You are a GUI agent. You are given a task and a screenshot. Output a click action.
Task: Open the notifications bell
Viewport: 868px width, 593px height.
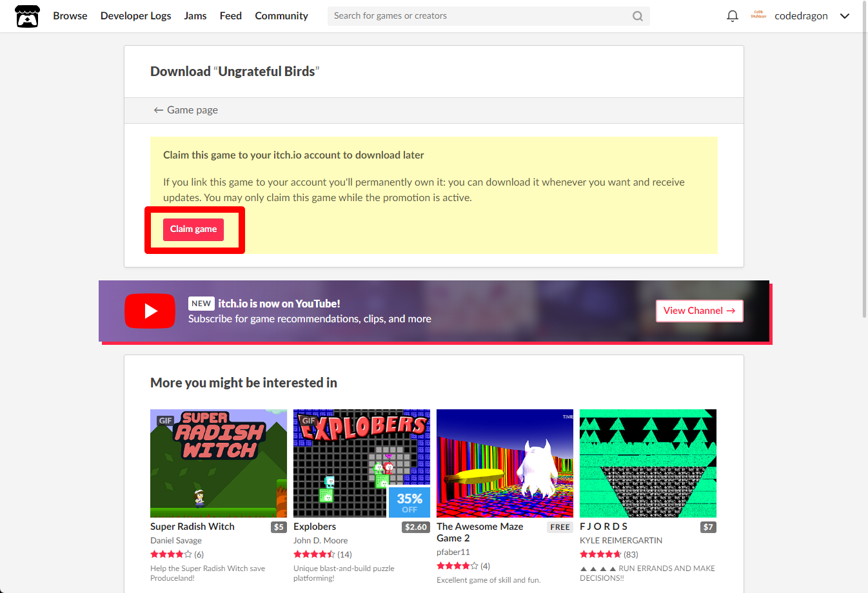tap(732, 16)
